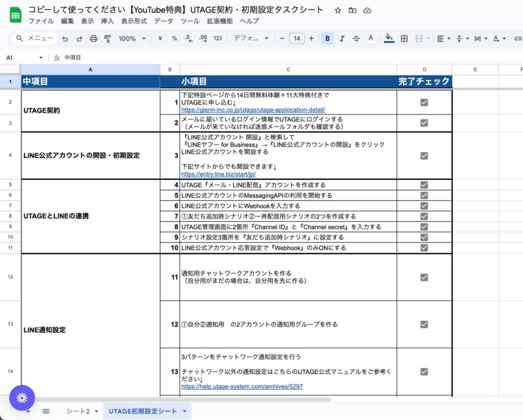Open the データ menu
The height and width of the screenshot is (420, 523).
(x=163, y=21)
